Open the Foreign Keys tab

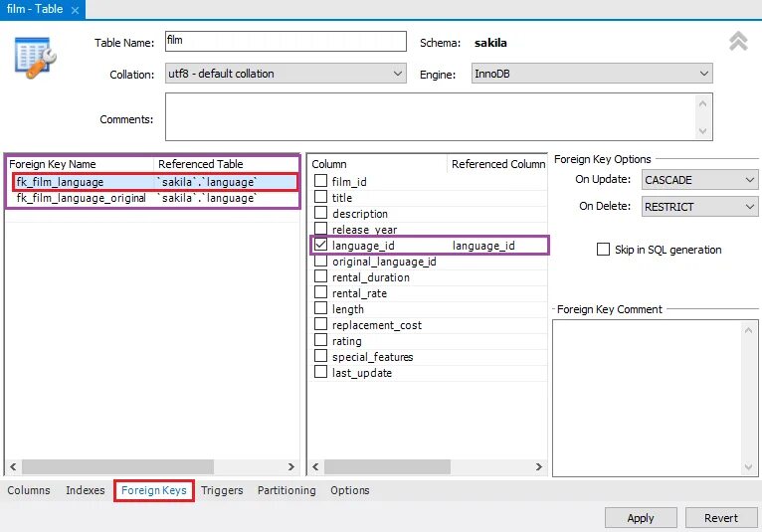pyautogui.click(x=154, y=490)
